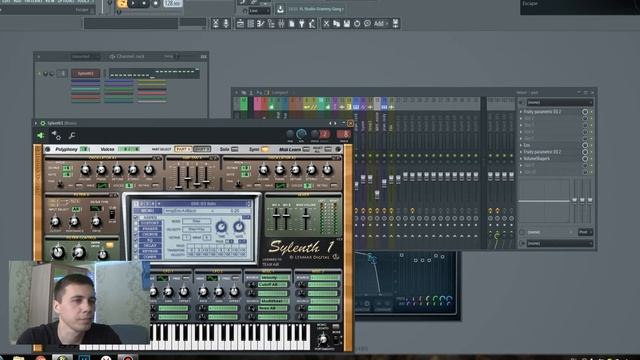
Task: Toggle the Delay effect in Sylenth1 display
Action: (x=136, y=246)
